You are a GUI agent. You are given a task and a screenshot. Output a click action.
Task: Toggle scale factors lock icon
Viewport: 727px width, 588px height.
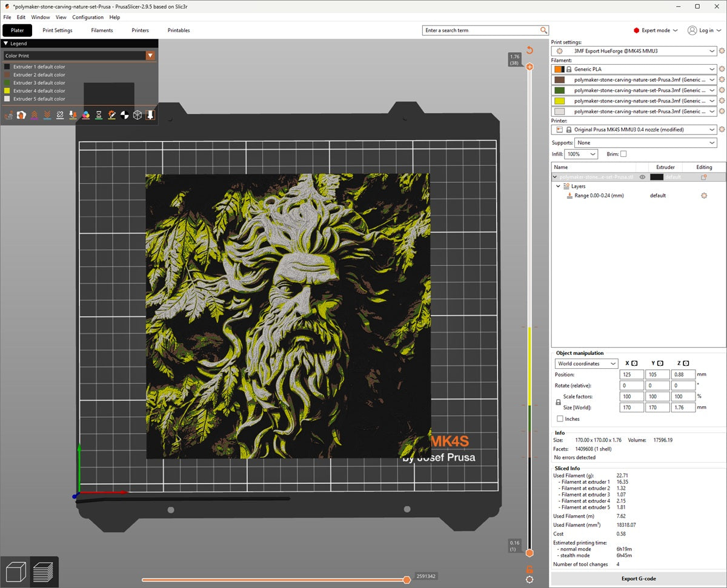pyautogui.click(x=558, y=402)
